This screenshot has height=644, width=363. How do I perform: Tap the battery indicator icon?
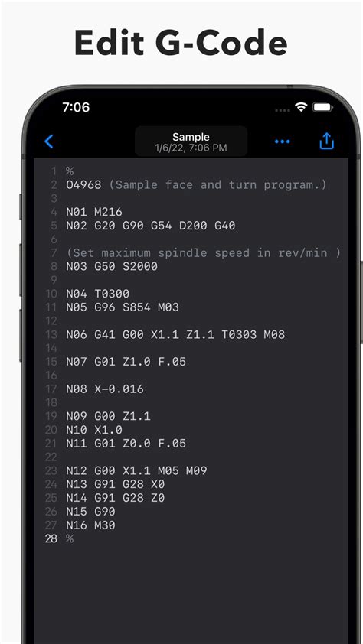[x=323, y=108]
